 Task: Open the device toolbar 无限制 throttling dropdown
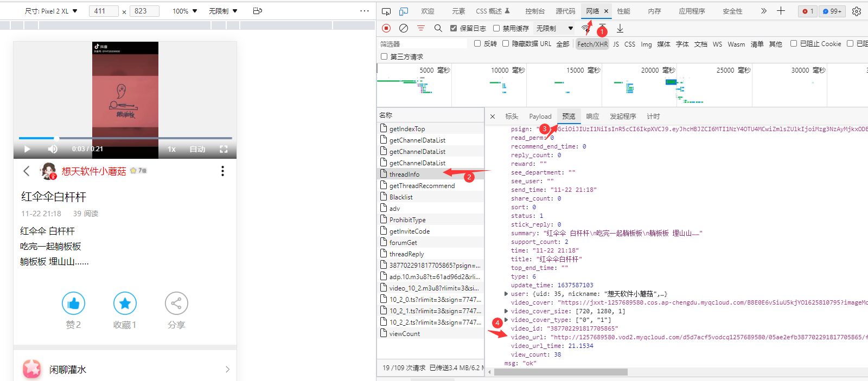coord(223,11)
